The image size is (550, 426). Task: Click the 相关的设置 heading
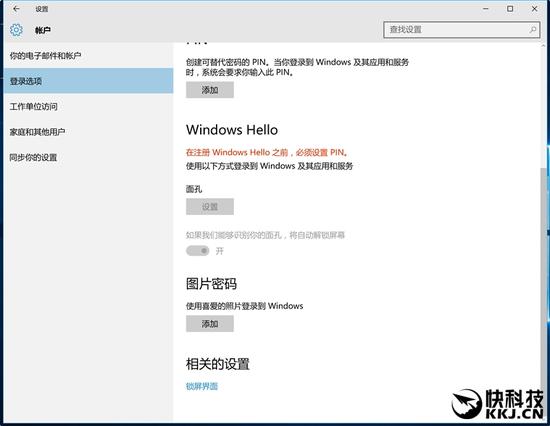pyautogui.click(x=217, y=364)
